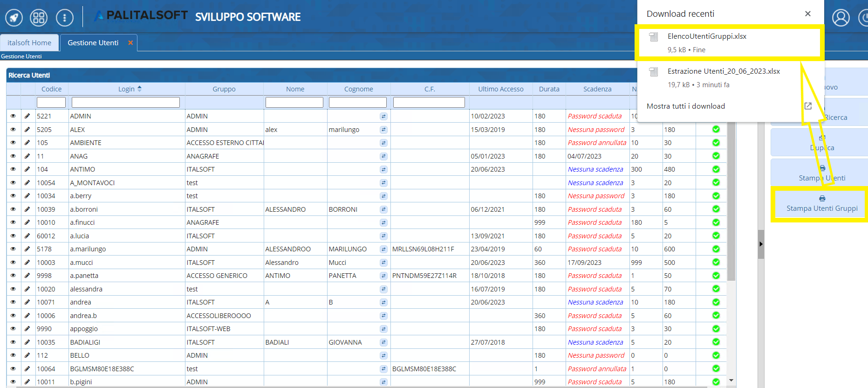Open the user profile icon
Screen dimensions: 868x388
pos(841,18)
